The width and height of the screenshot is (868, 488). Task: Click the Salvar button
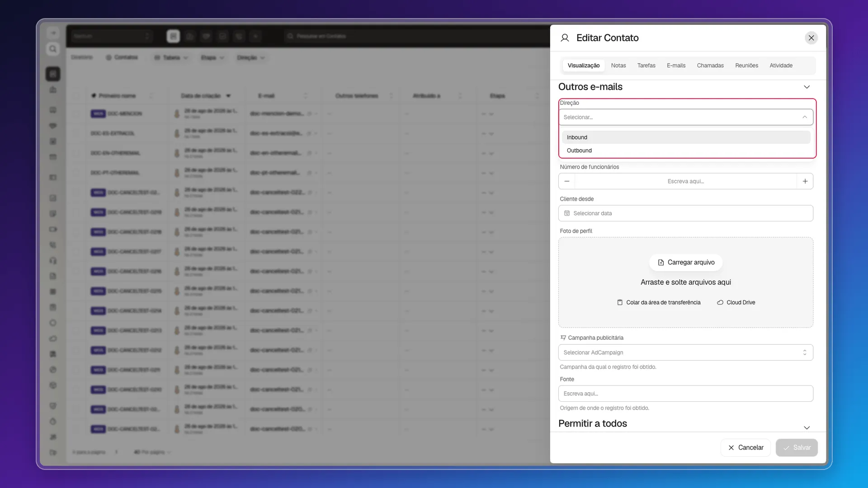[x=797, y=448]
